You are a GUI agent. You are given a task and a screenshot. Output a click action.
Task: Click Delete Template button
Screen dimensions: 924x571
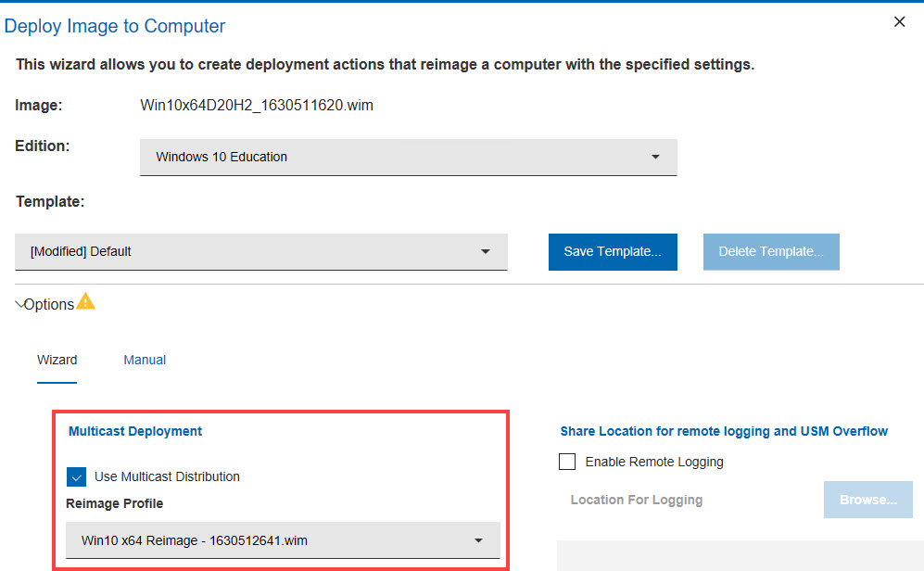tap(771, 252)
